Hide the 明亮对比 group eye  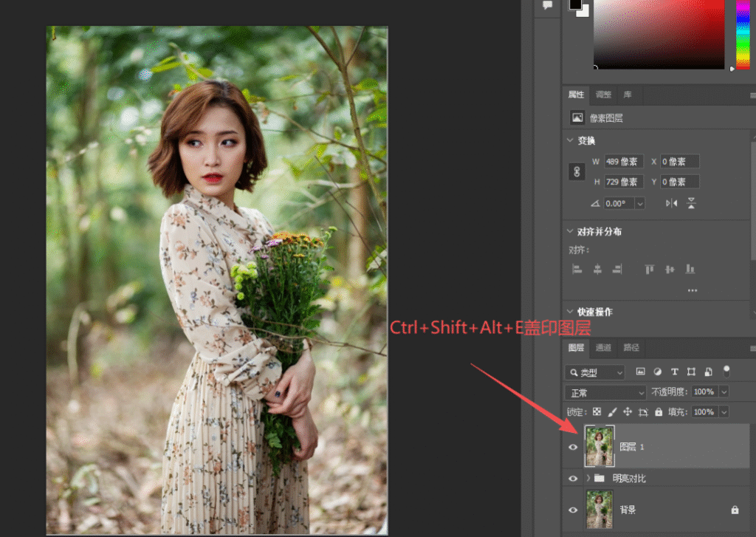[573, 479]
